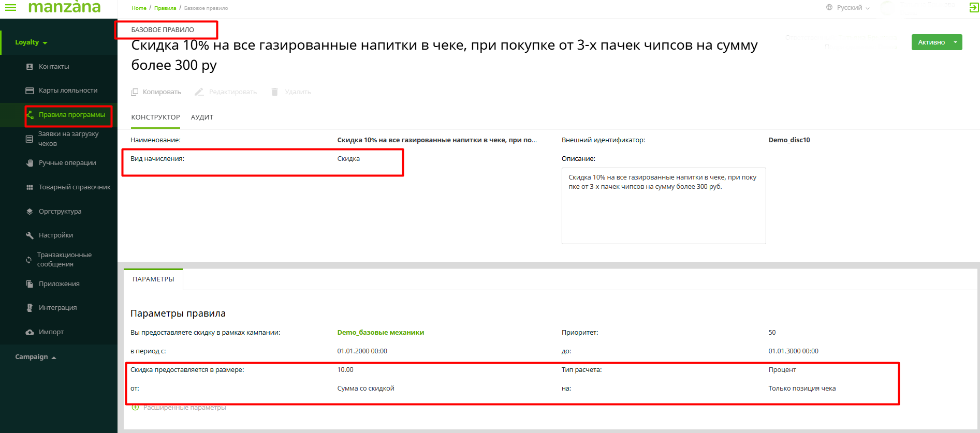This screenshot has height=433, width=980.
Task: Click the hamburger menu icon
Action: click(x=10, y=7)
